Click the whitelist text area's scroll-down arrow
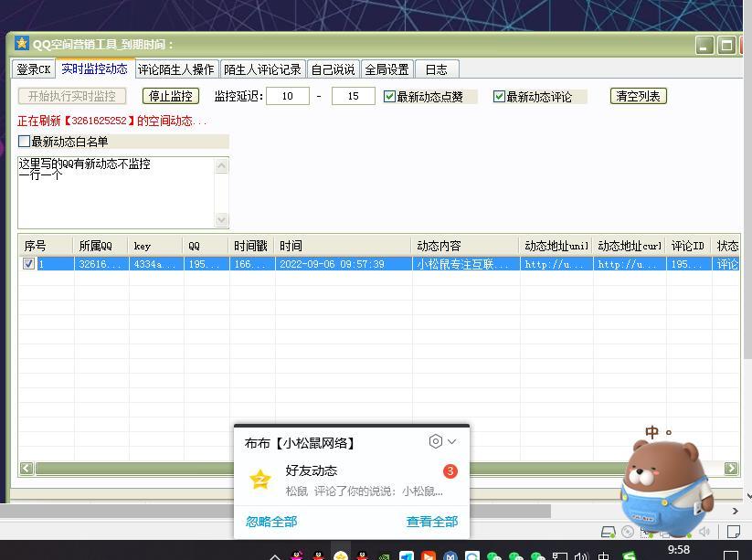Screen dimensions: 752x560 pos(221,219)
